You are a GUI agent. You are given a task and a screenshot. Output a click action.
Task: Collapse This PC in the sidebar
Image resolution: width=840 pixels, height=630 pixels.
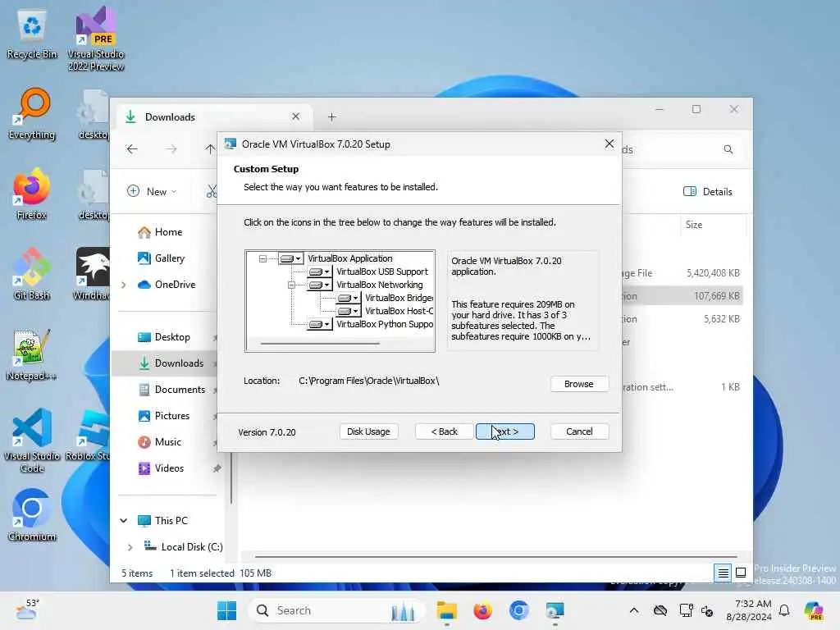pos(124,521)
